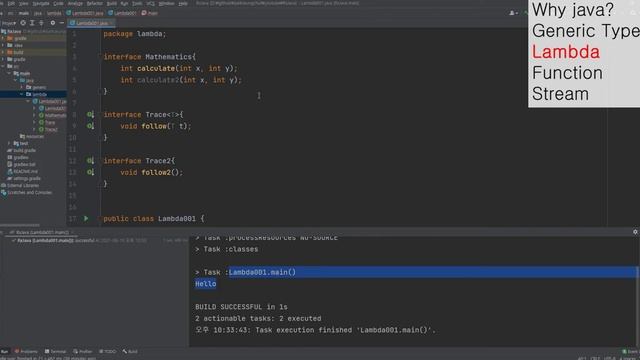Collapse the lambda package

point(22,94)
